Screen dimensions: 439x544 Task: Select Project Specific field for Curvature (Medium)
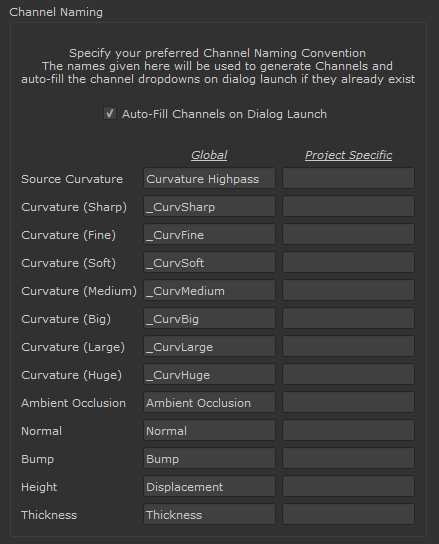click(348, 290)
